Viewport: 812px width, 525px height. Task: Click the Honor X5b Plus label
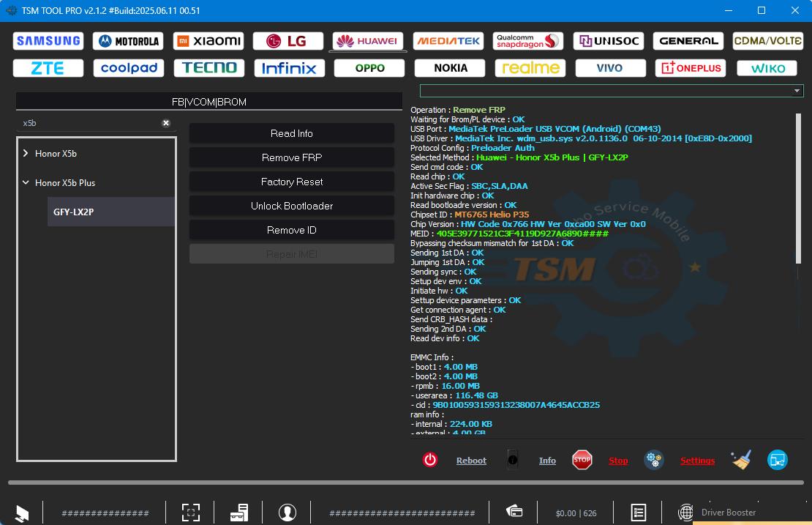(x=65, y=182)
